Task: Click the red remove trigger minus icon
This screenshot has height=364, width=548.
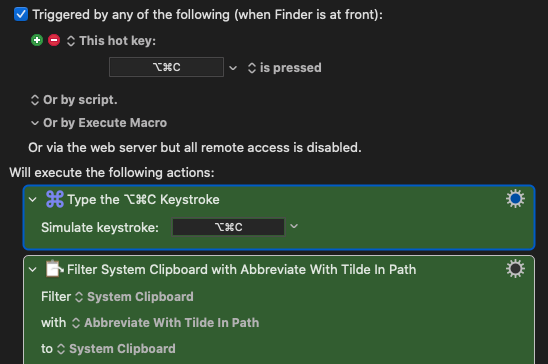Action: 54,41
